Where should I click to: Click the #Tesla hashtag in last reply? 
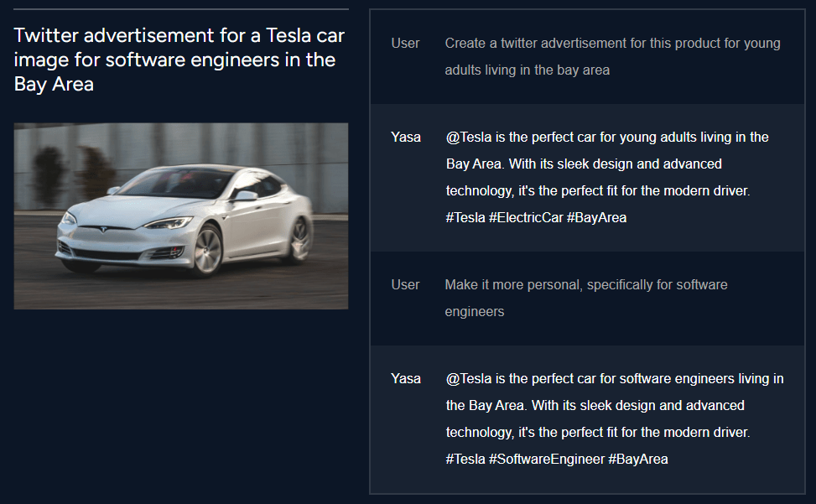[x=465, y=460]
